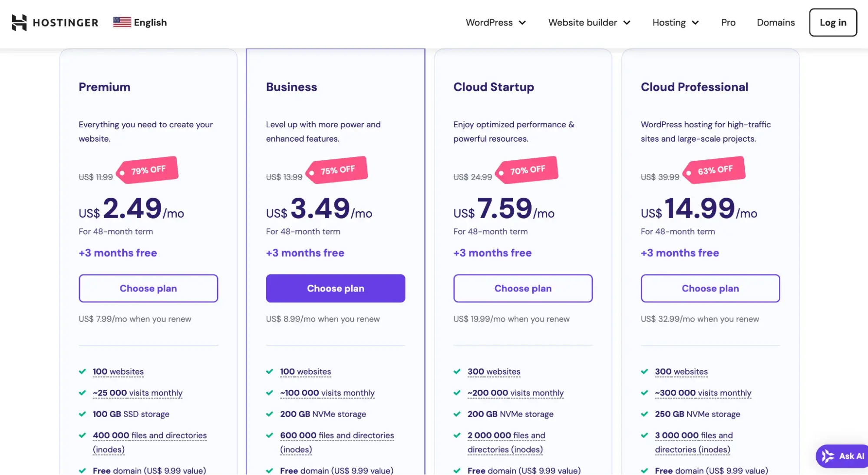Click checkmark beside 400 000 files and directories
The image size is (868, 475).
pyautogui.click(x=83, y=435)
